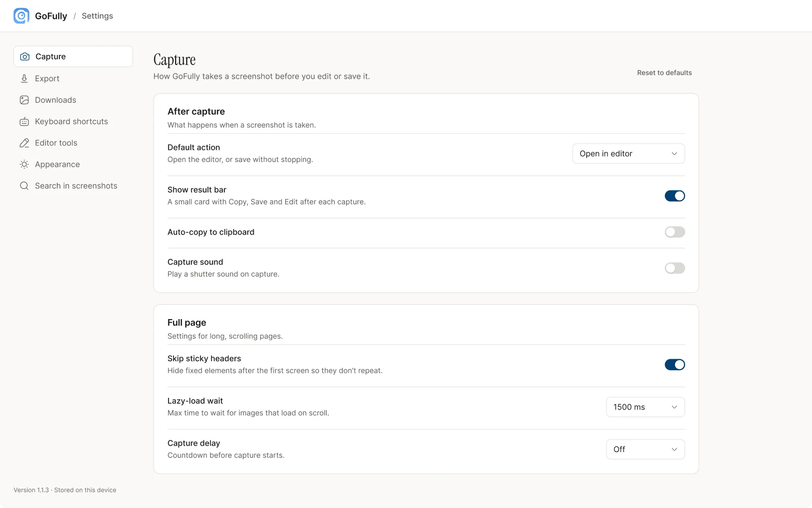Click Reset to defaults
The width and height of the screenshot is (812, 508).
[x=664, y=73]
